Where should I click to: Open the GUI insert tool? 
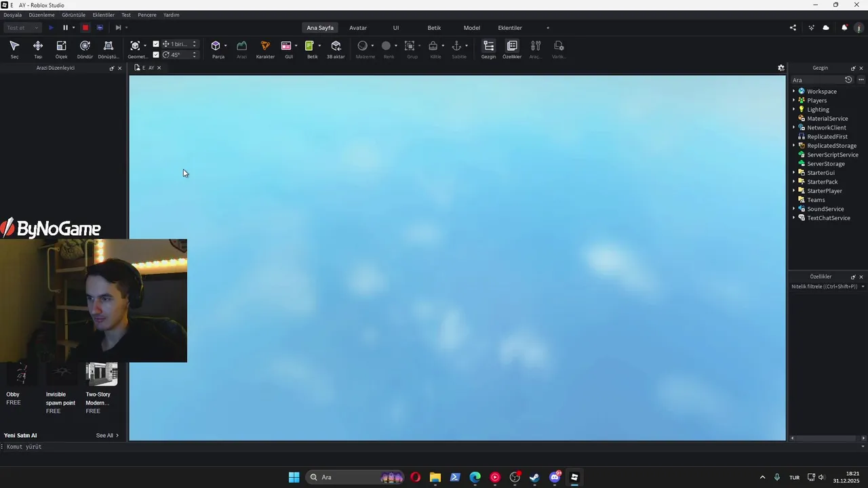point(286,49)
